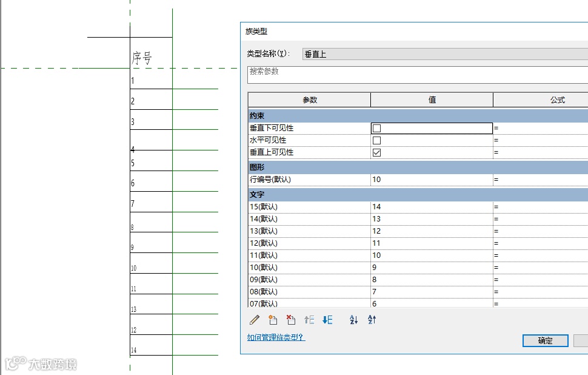The image size is (588, 375).
Task: Select the label 7 in the drawing table
Action: click(x=132, y=203)
